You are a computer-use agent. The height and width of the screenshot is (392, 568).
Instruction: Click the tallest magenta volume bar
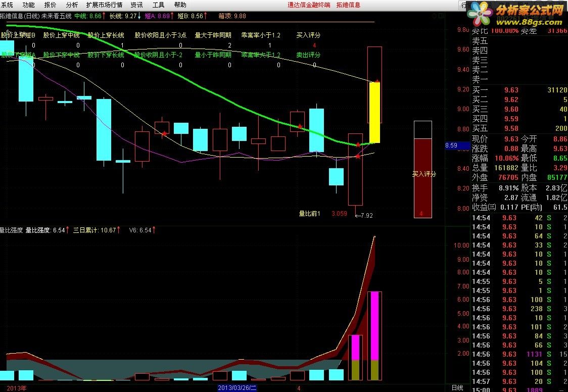tap(374, 326)
